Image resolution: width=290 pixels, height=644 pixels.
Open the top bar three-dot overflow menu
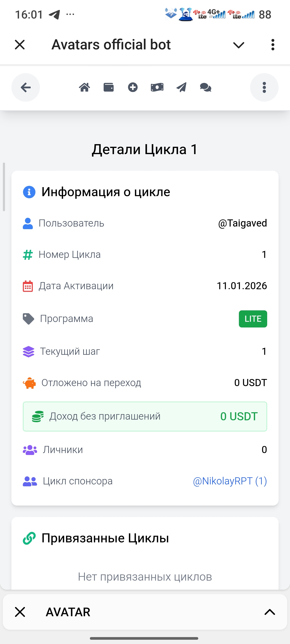pos(273,45)
